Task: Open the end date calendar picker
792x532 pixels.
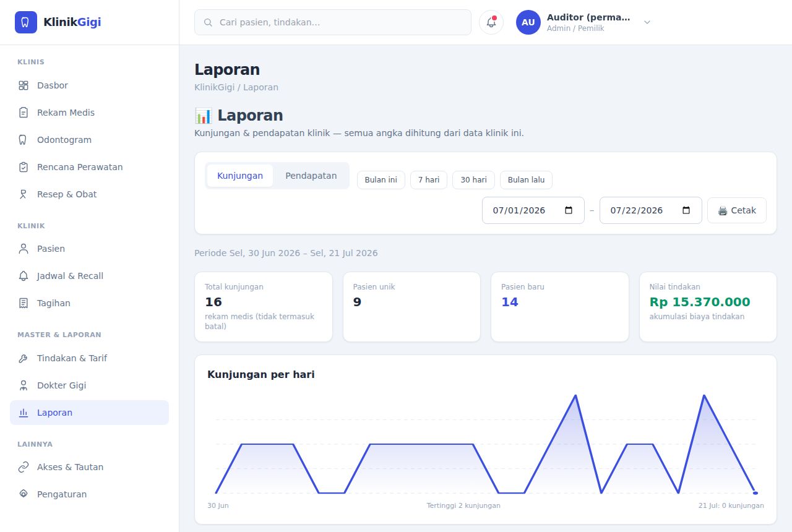Action: tap(686, 210)
